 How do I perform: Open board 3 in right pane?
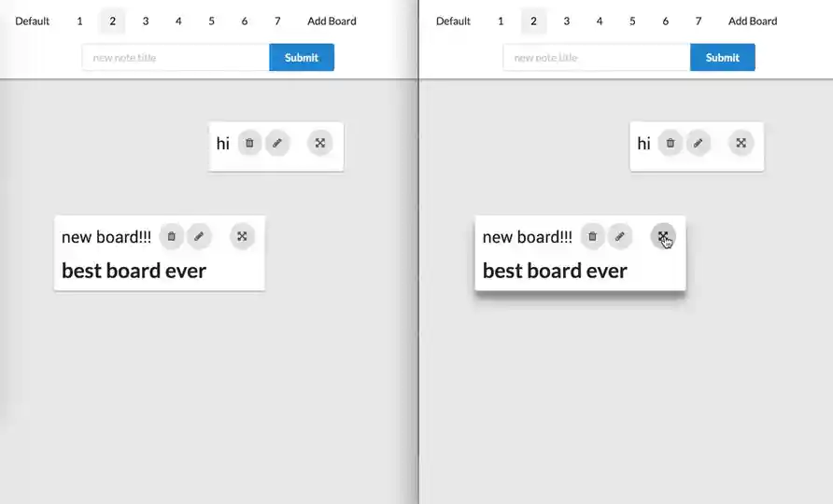(566, 21)
